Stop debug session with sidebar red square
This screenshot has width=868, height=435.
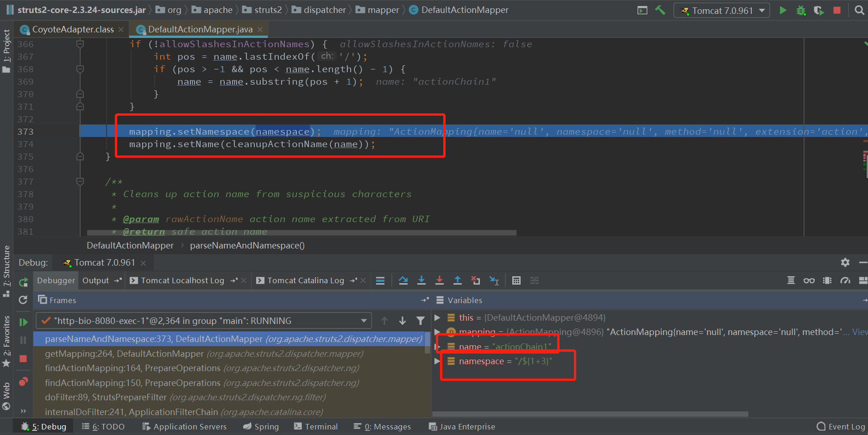(x=23, y=359)
